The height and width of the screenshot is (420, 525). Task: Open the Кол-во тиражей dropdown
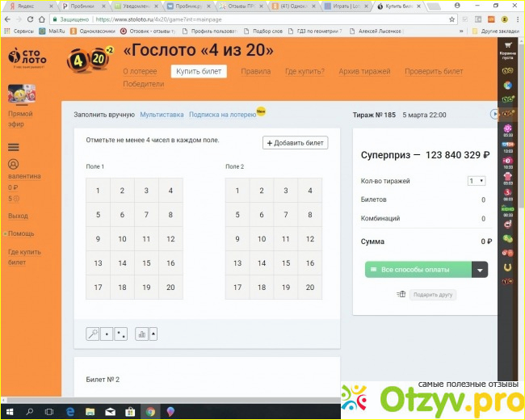[x=477, y=181]
